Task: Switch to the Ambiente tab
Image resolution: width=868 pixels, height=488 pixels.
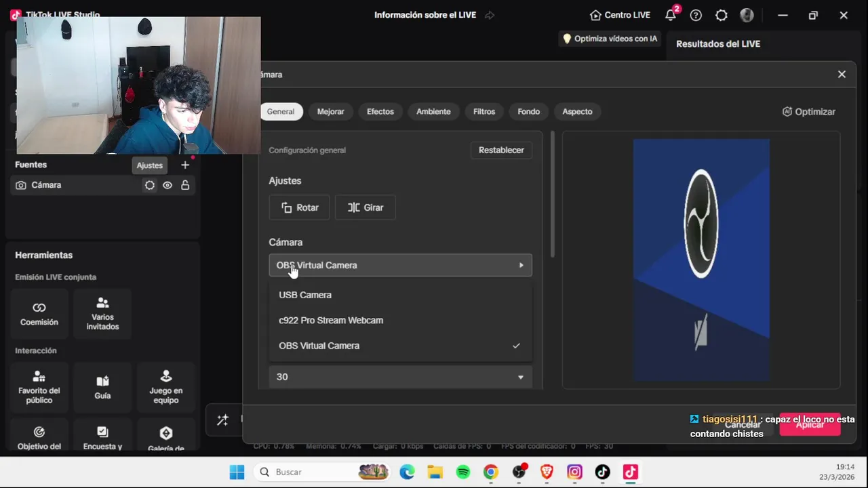Action: pyautogui.click(x=433, y=112)
